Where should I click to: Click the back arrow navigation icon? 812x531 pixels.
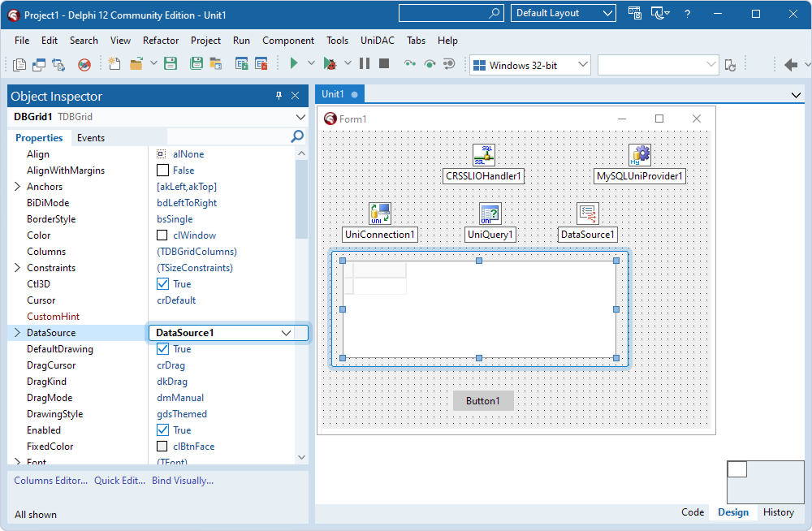pyautogui.click(x=791, y=65)
